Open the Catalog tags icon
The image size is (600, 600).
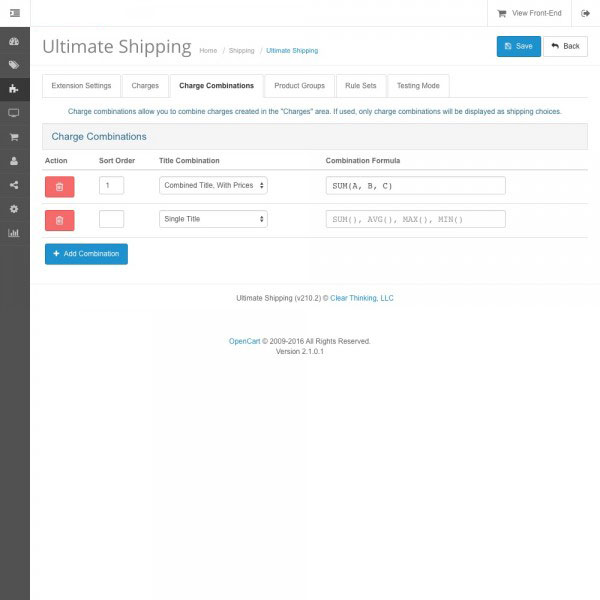coord(14,65)
